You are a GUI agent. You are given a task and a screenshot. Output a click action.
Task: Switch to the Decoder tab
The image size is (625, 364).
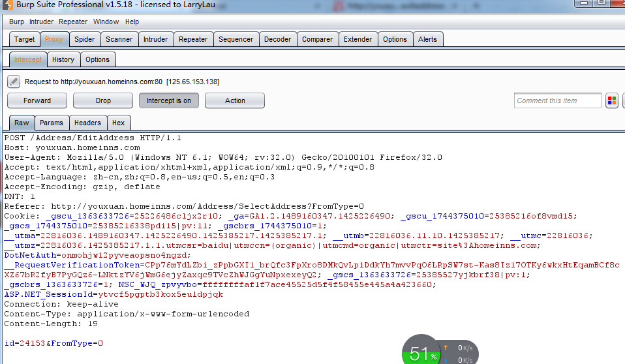coord(277,39)
